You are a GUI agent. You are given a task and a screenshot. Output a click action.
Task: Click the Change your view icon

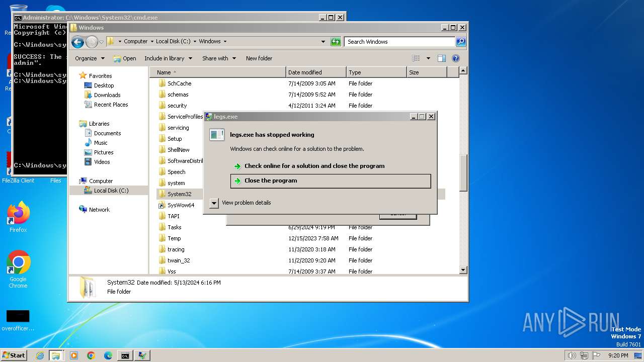tap(416, 58)
